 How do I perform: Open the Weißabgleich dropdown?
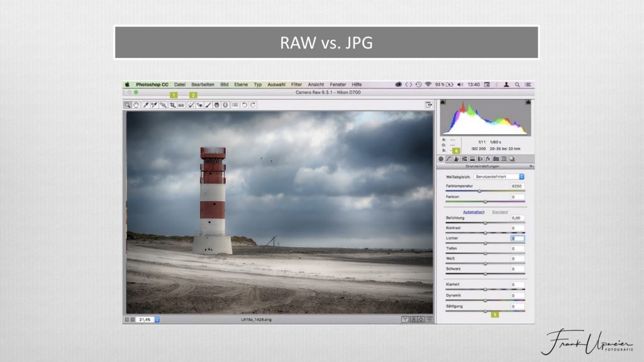pos(499,177)
